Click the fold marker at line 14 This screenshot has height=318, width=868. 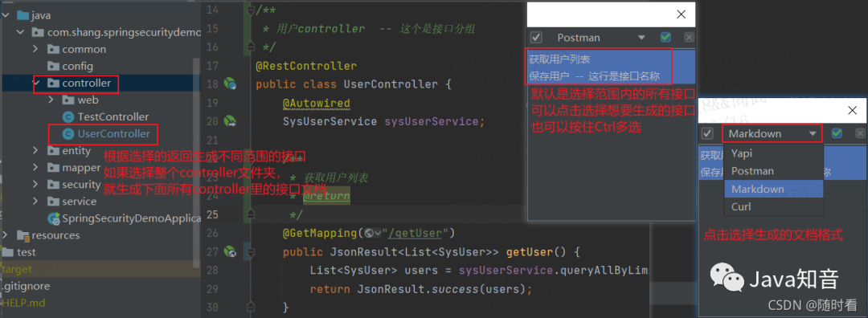pos(251,10)
